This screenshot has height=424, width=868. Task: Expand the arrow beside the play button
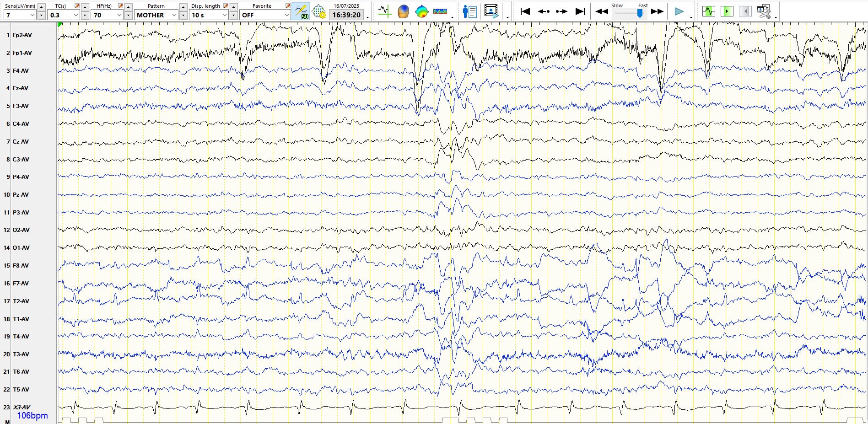pos(691,17)
